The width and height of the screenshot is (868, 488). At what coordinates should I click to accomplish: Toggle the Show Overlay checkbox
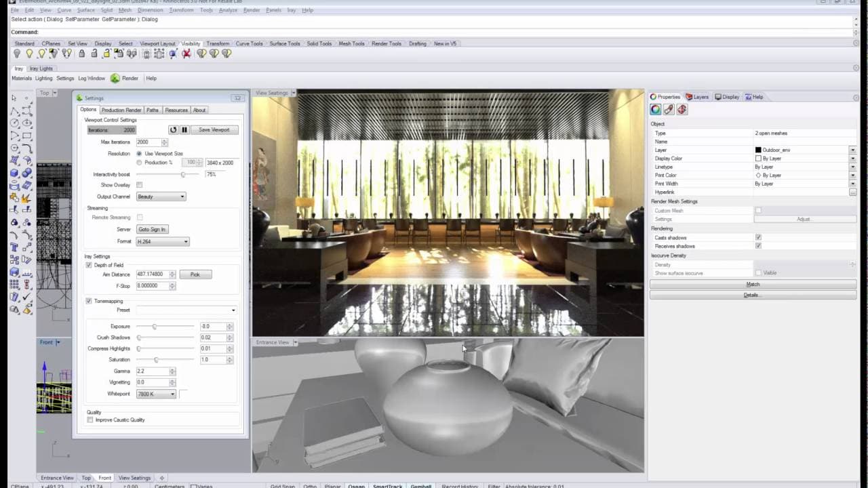pyautogui.click(x=140, y=185)
